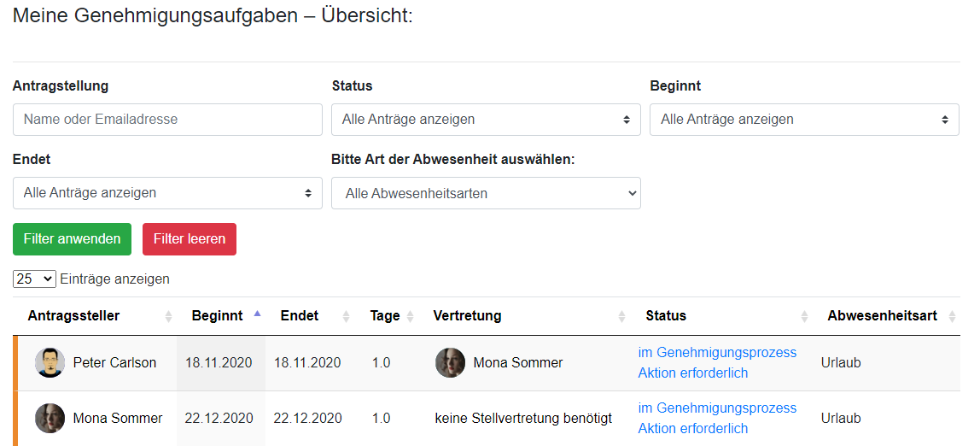Image resolution: width=980 pixels, height=446 pixels.
Task: Sort by the Tage column sort icon
Action: tap(410, 316)
